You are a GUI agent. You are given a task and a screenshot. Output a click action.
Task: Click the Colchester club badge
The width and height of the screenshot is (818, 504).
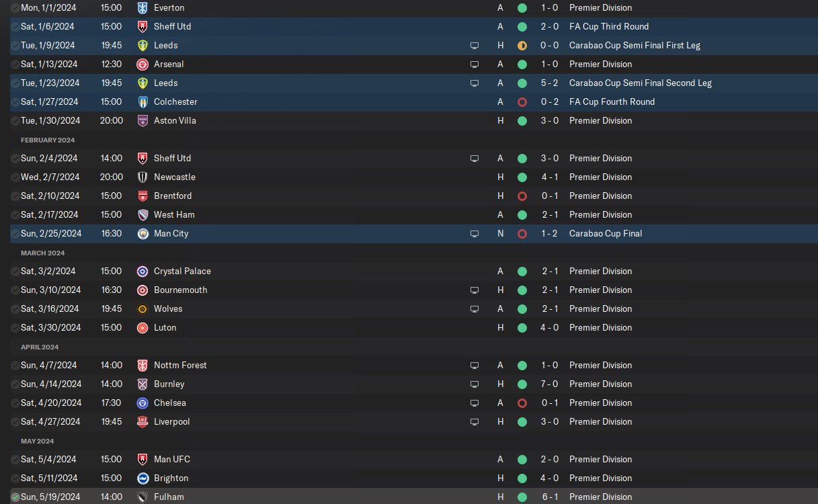pos(142,102)
